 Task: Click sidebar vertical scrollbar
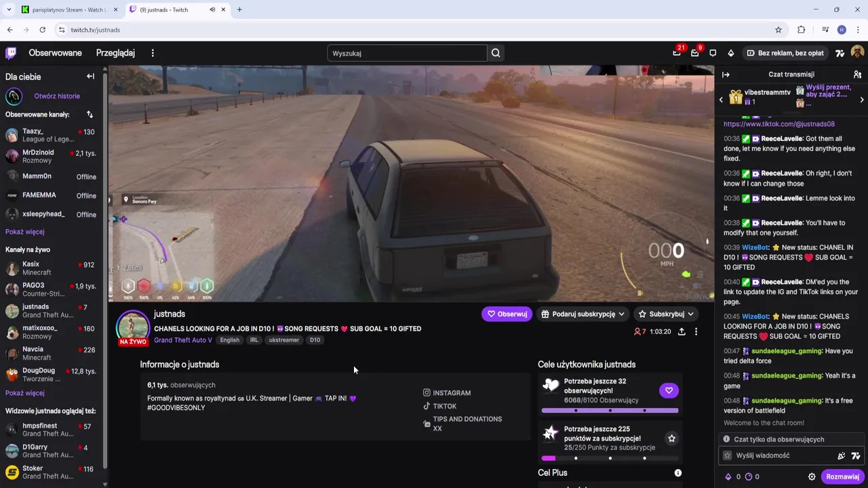coord(105,271)
